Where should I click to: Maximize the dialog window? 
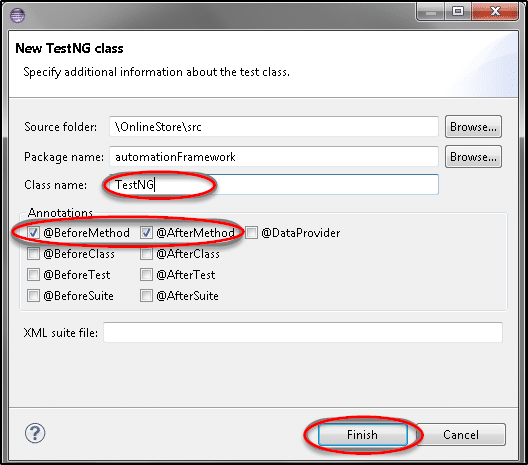(x=458, y=12)
